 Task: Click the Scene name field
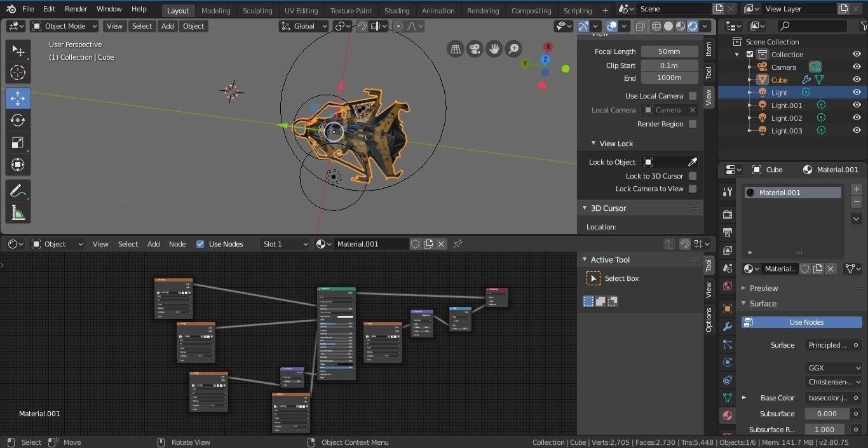675,9
